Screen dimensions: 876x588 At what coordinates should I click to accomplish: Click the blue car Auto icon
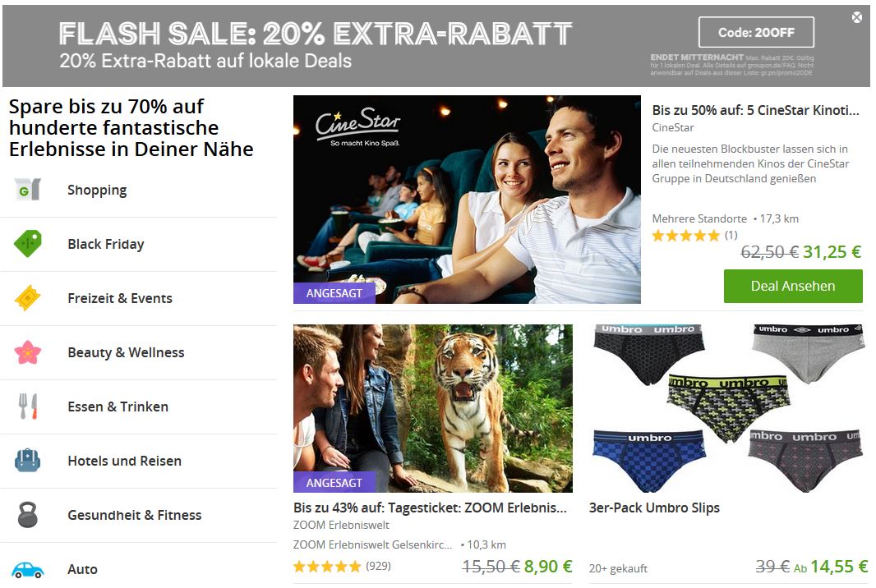click(x=27, y=570)
